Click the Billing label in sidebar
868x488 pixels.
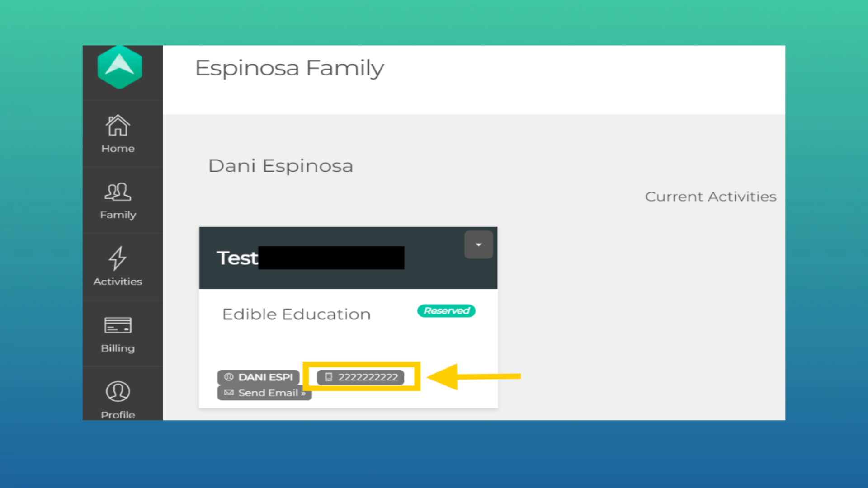coord(118,348)
